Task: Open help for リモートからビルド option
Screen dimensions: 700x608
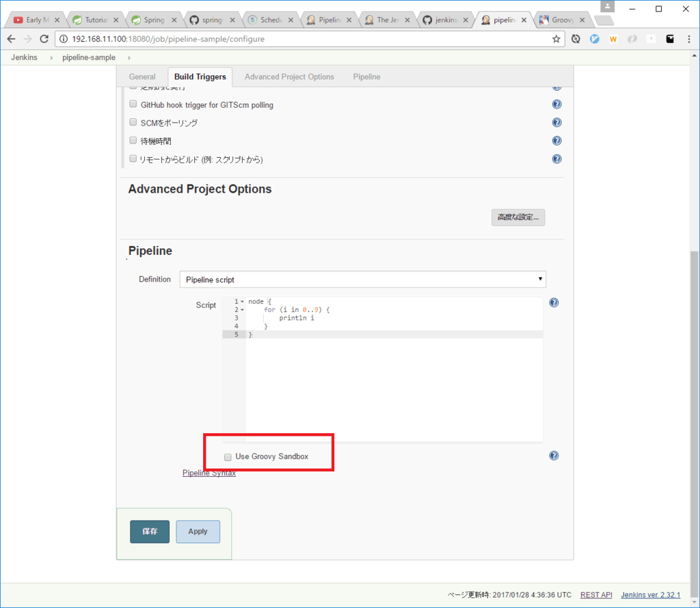Action: coord(556,159)
